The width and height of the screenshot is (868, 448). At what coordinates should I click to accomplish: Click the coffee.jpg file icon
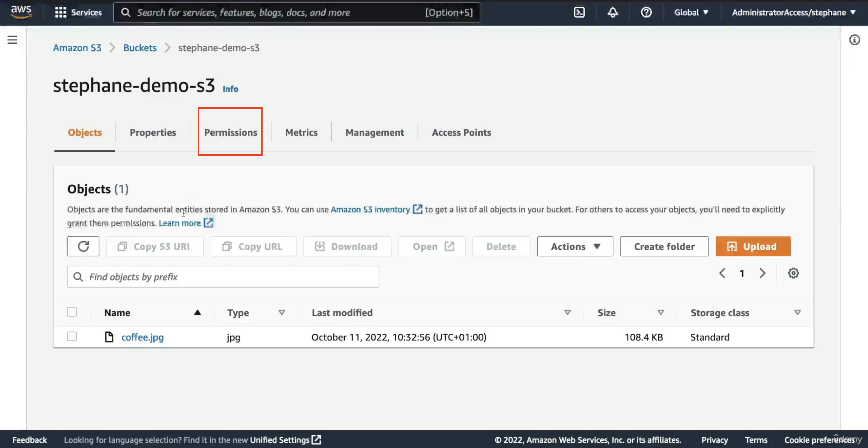(x=109, y=337)
